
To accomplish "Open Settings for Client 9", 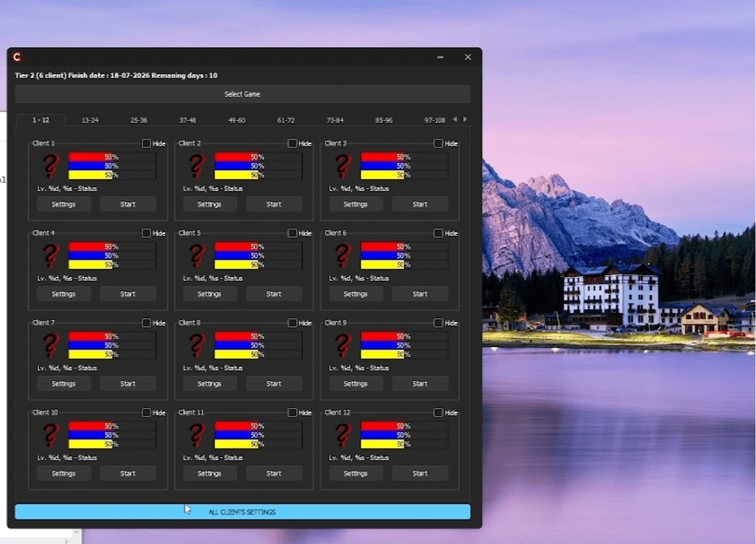I will (x=355, y=383).
